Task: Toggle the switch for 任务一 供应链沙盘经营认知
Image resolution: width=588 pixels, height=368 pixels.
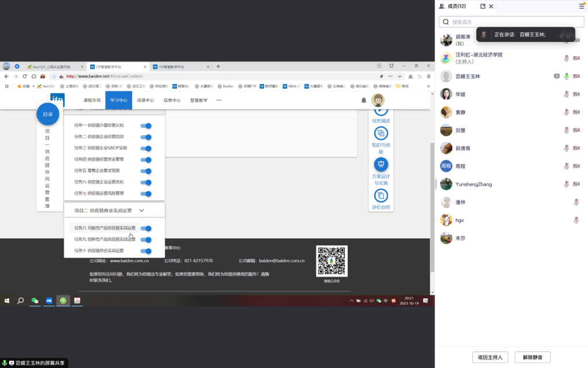Action: coord(146,126)
